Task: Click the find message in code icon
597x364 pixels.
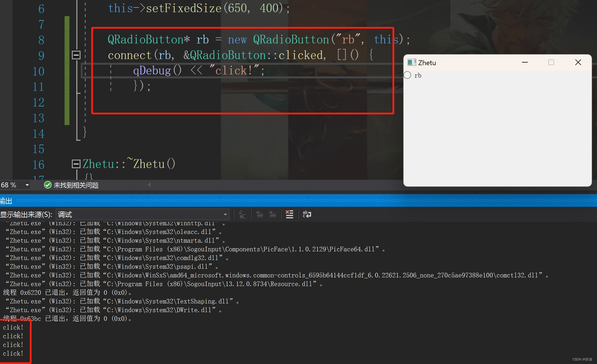Action: tap(242, 214)
